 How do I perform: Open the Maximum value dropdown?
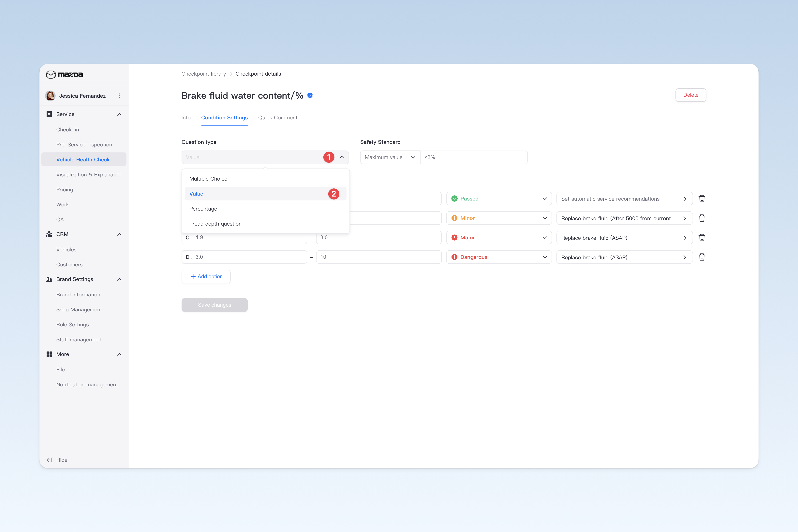click(390, 157)
